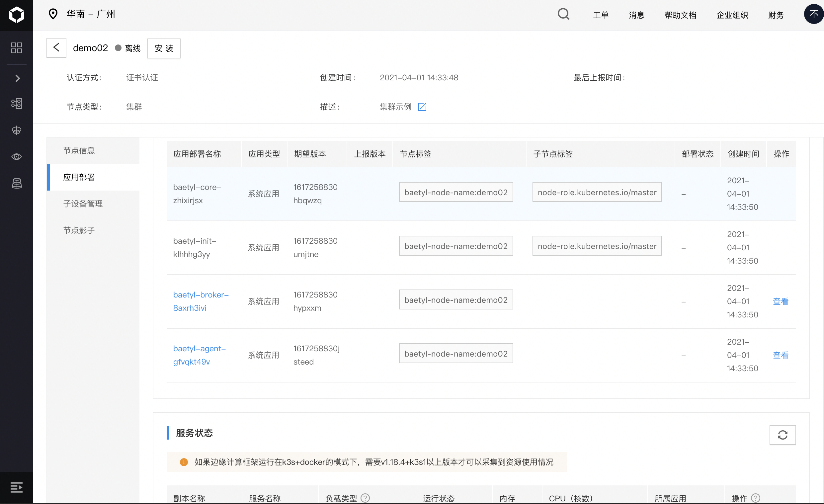
Task: Select the 应用部署 tab
Action: tap(93, 177)
